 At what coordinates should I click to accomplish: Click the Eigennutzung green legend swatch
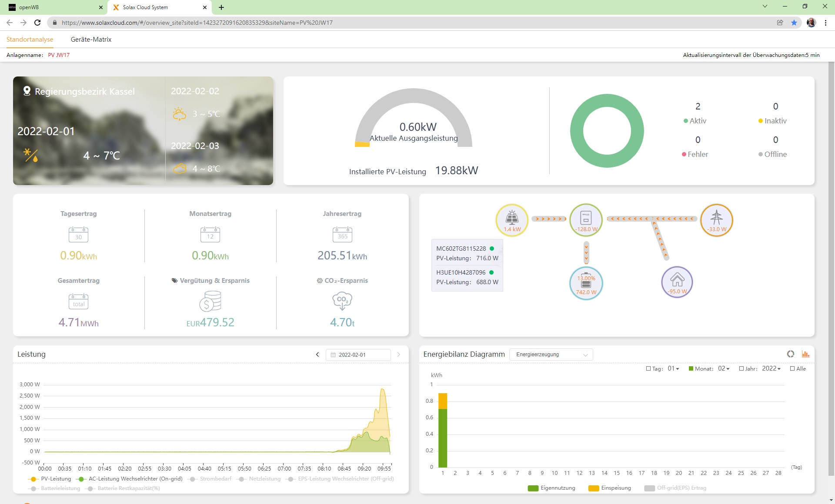(x=533, y=488)
